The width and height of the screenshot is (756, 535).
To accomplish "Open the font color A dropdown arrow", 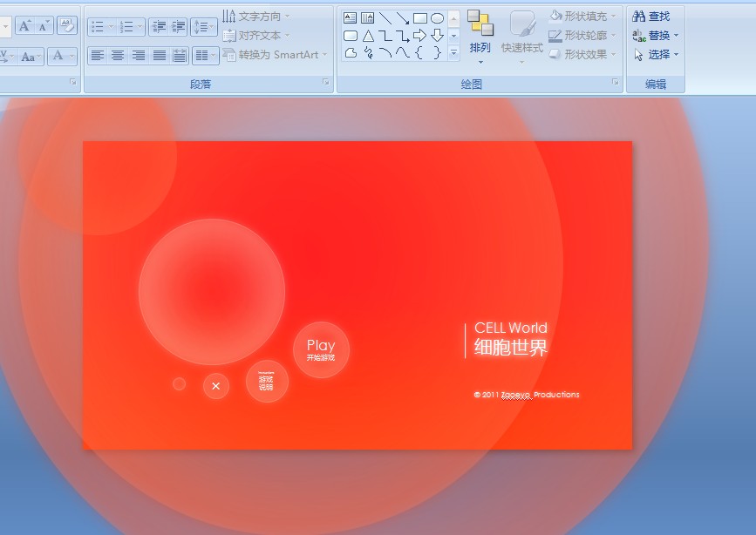I will coord(72,57).
